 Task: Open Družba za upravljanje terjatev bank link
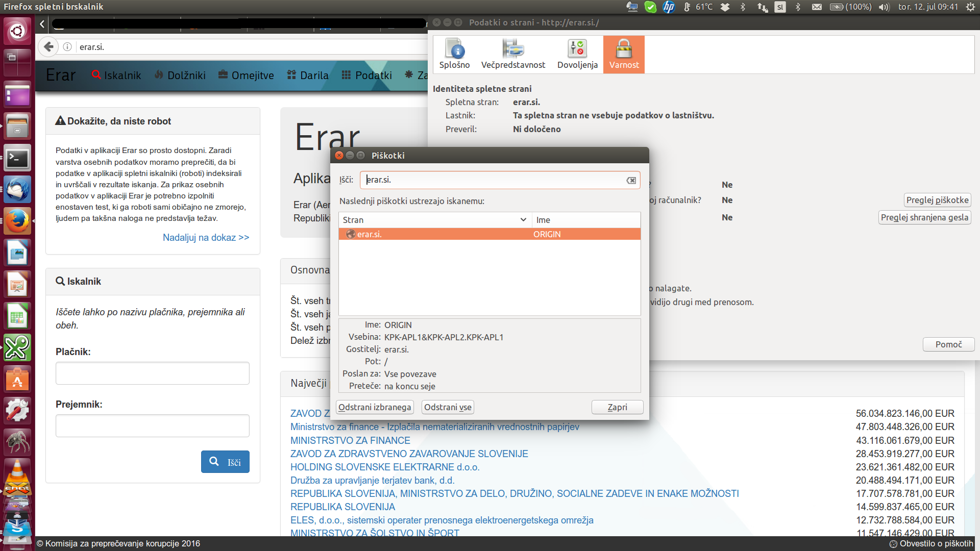[x=372, y=480]
